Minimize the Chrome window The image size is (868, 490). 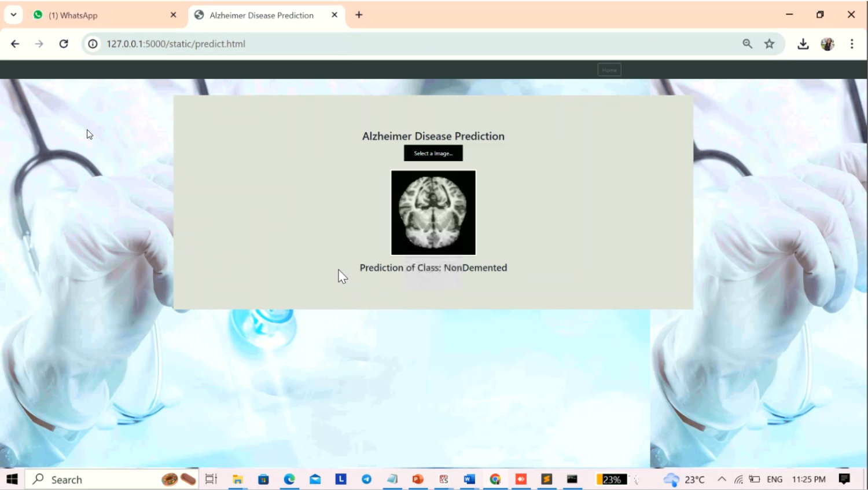click(x=789, y=14)
